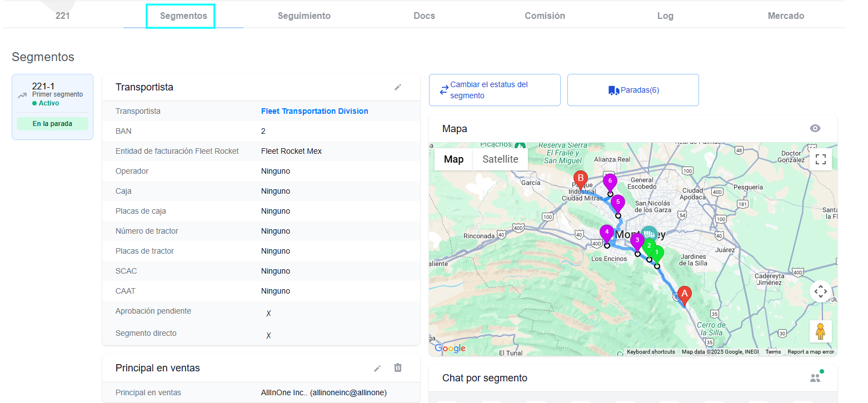The height and width of the screenshot is (403, 868).
Task: Click the Ninguno value in Placas de caja row
Action: point(276,211)
